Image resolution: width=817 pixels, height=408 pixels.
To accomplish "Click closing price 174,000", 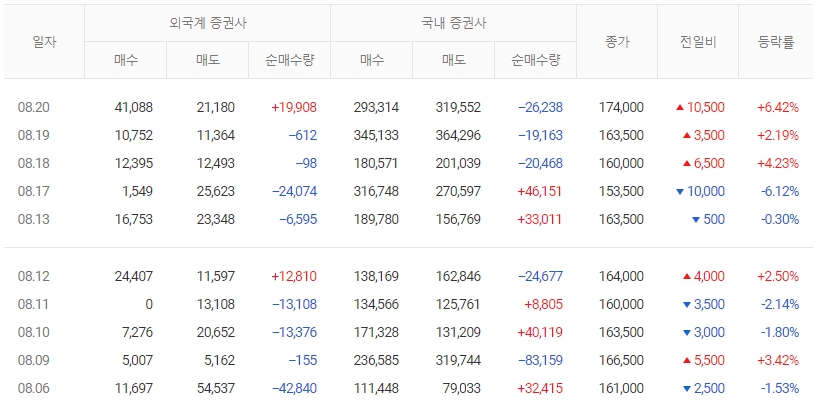I will [622, 108].
